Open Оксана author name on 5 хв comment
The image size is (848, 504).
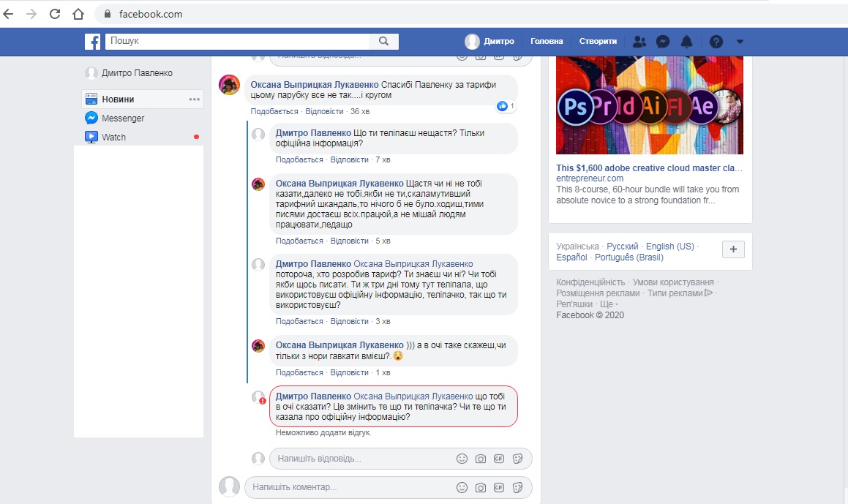click(339, 184)
